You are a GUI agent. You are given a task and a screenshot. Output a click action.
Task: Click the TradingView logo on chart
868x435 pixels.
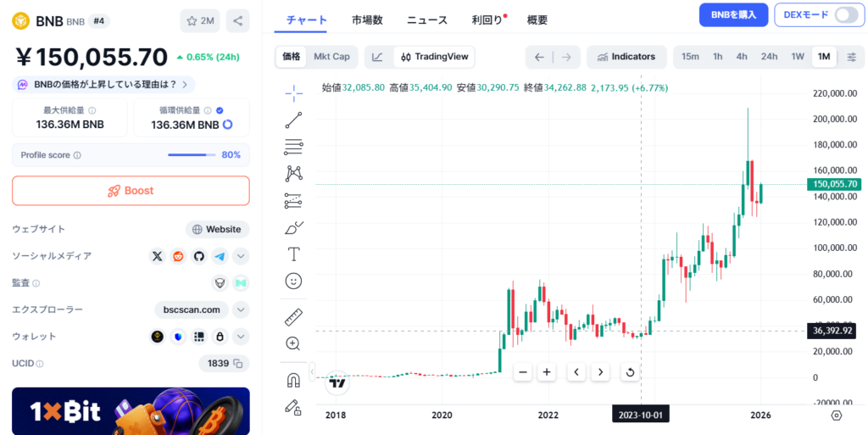coord(337,382)
